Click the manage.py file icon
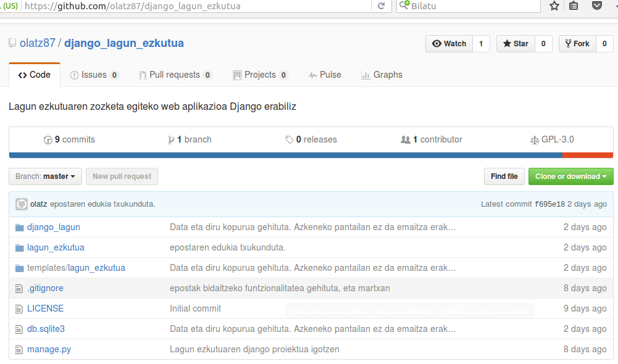Image resolution: width=618 pixels, height=364 pixels. [x=19, y=349]
